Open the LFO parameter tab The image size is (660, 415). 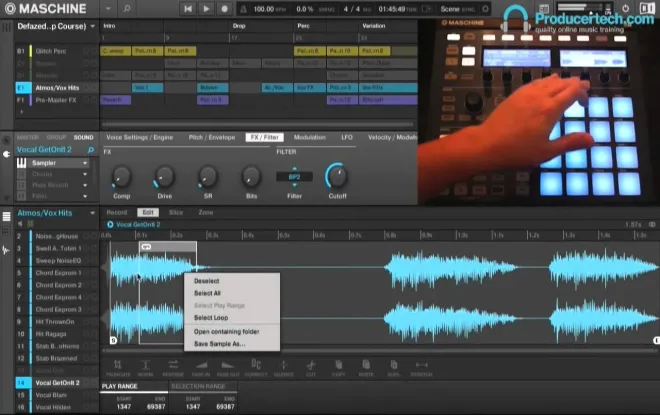coord(347,137)
